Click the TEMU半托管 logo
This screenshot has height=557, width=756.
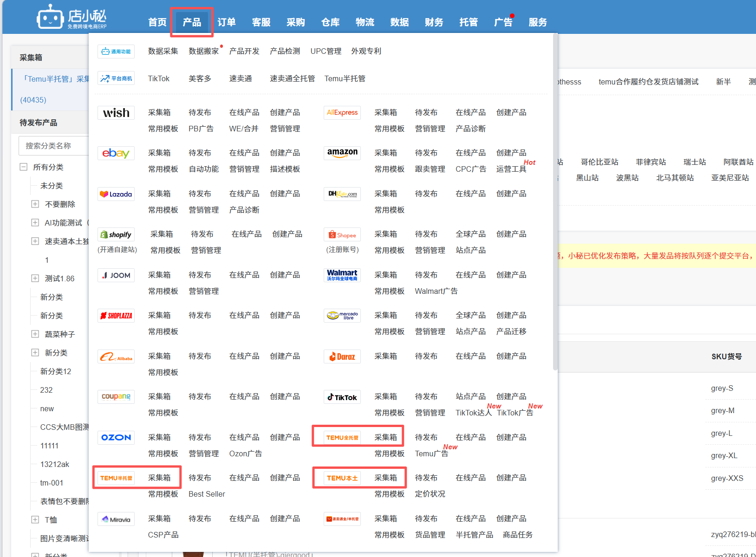(116, 478)
